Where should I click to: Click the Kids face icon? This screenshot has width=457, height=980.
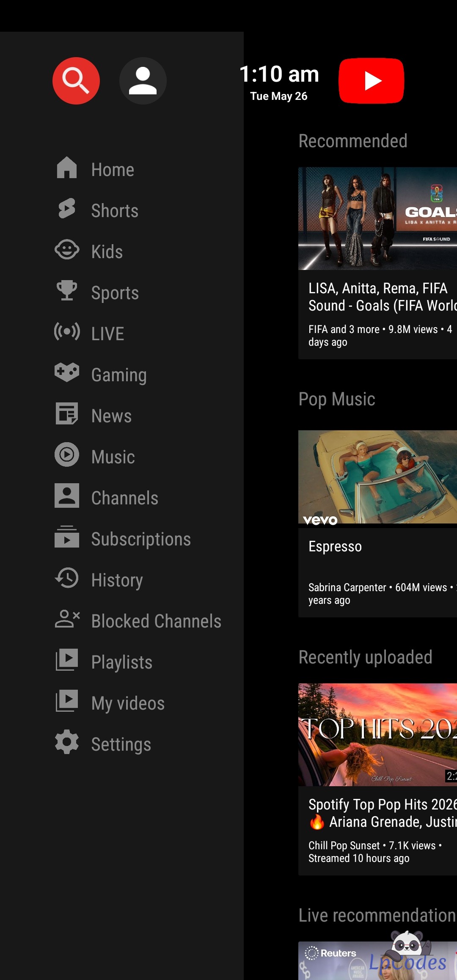point(67,250)
